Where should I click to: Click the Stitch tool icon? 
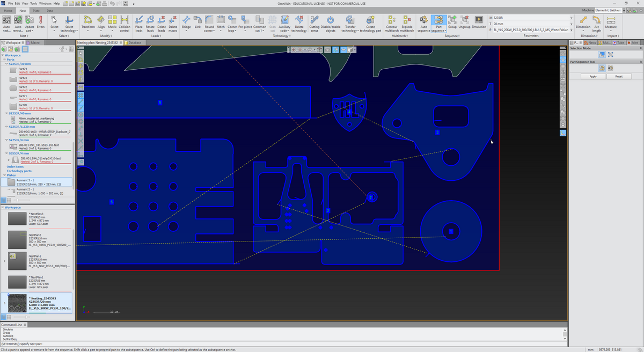(221, 19)
